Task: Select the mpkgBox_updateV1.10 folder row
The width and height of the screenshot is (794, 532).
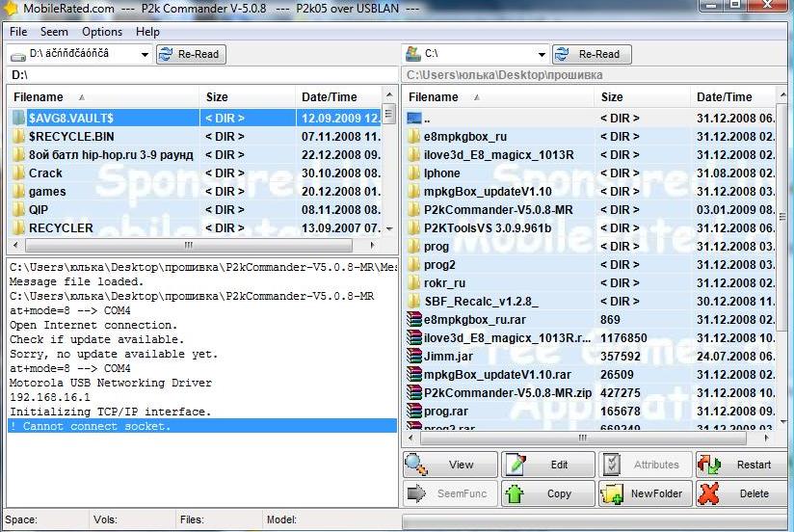Action: tap(590, 192)
